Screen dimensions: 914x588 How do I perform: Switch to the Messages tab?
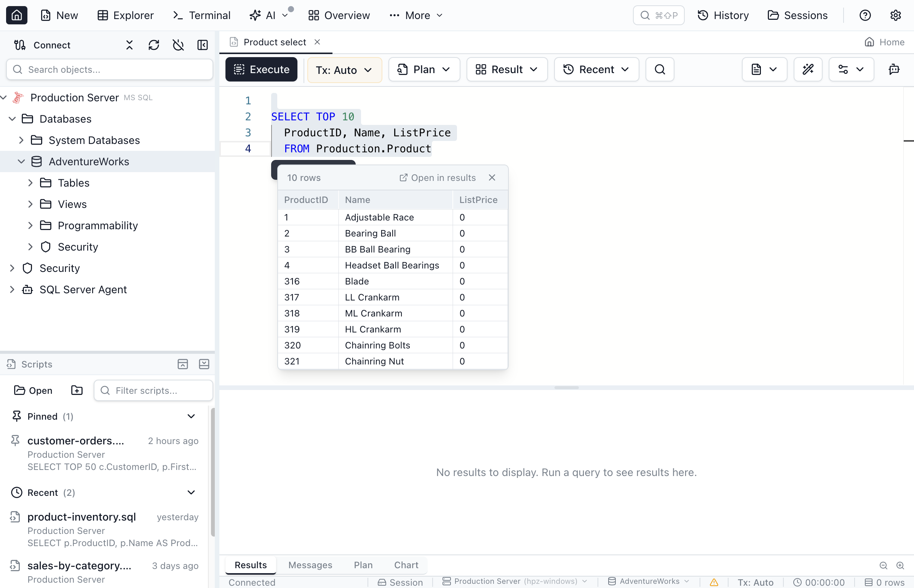click(310, 565)
